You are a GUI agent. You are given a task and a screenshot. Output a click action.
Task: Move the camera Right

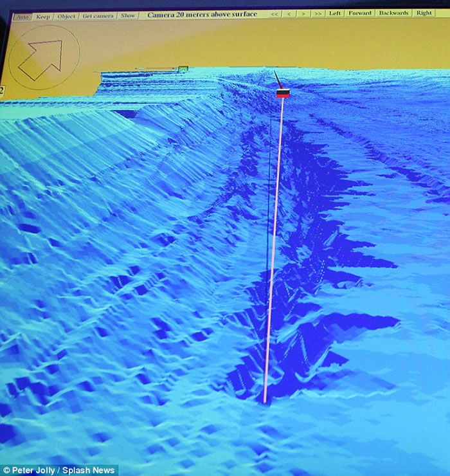pos(424,12)
